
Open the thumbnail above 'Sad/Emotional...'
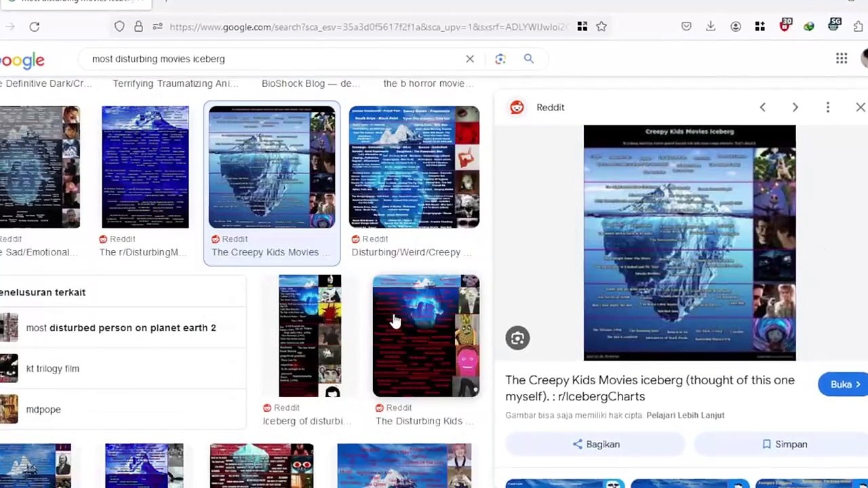tap(40, 167)
